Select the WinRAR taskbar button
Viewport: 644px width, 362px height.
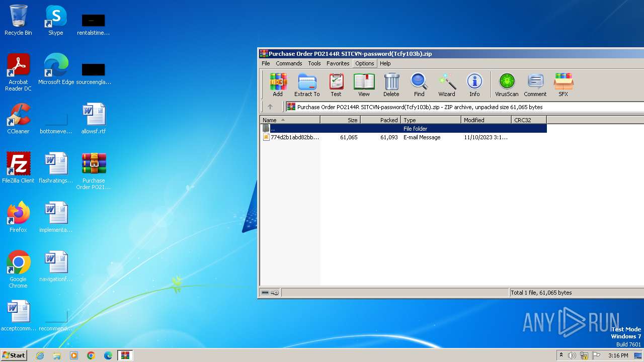click(x=125, y=355)
